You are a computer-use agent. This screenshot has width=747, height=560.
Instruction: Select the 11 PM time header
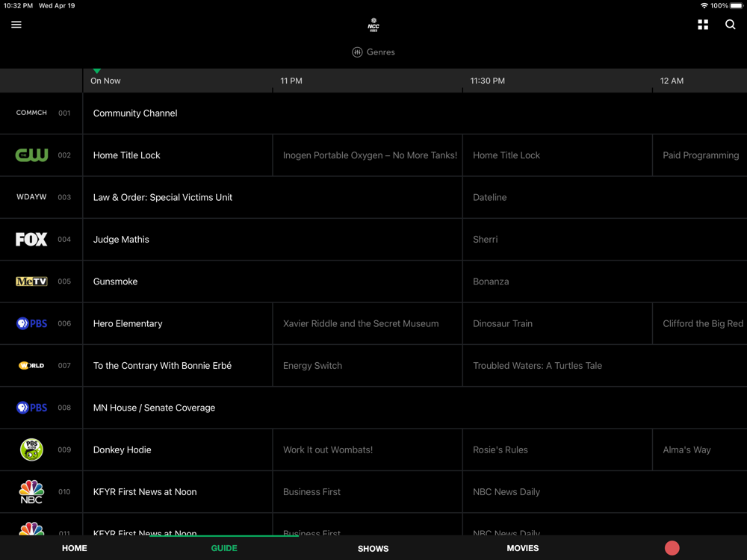tap(291, 81)
